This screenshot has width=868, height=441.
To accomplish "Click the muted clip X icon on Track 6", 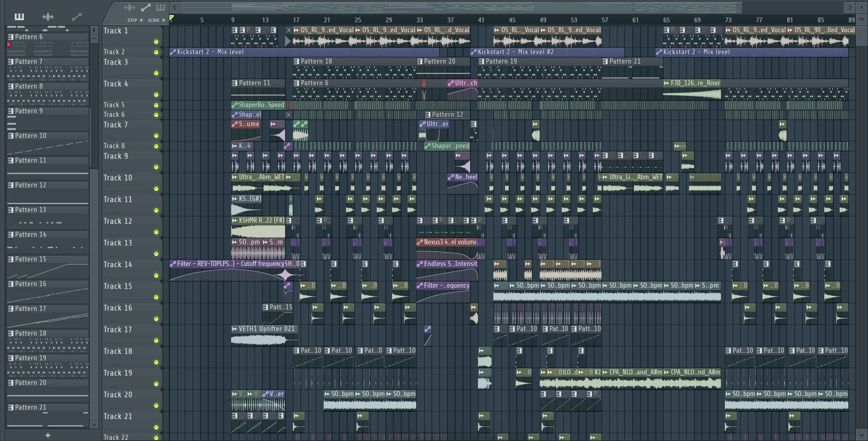I will [x=289, y=115].
